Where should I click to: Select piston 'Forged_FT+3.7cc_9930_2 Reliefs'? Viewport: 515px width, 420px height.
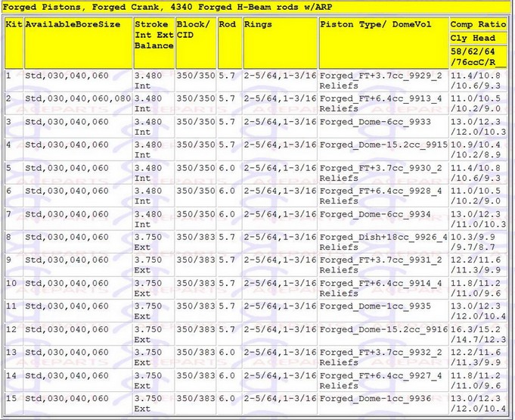[x=383, y=173]
